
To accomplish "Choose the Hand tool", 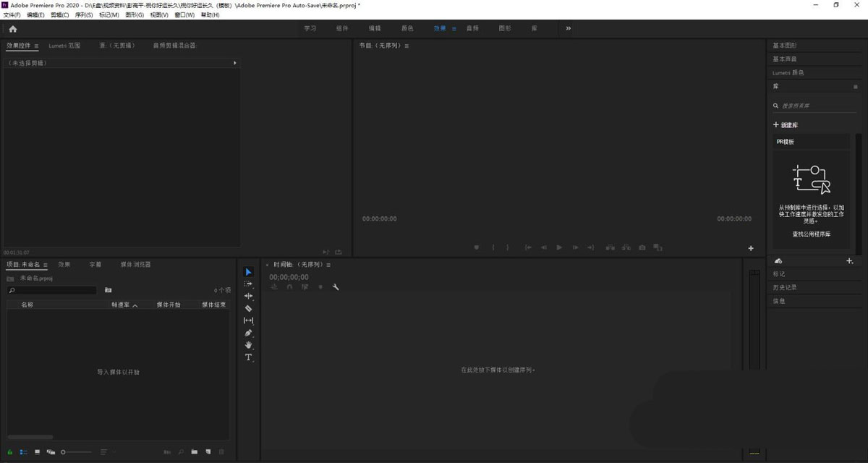I will pyautogui.click(x=248, y=345).
